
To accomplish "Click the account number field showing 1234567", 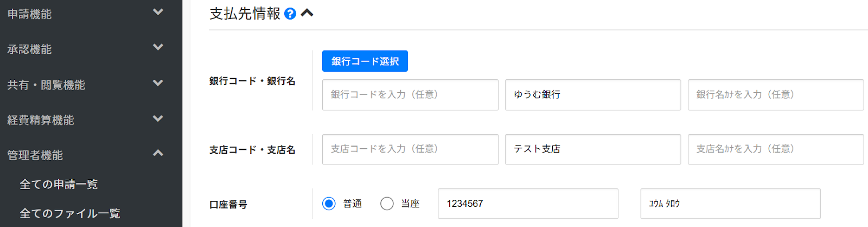I will [x=527, y=204].
